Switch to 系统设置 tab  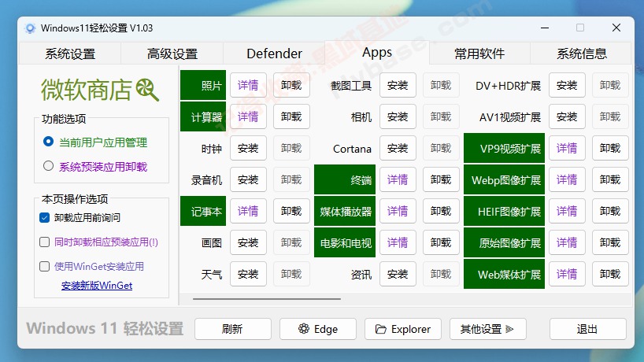click(70, 54)
